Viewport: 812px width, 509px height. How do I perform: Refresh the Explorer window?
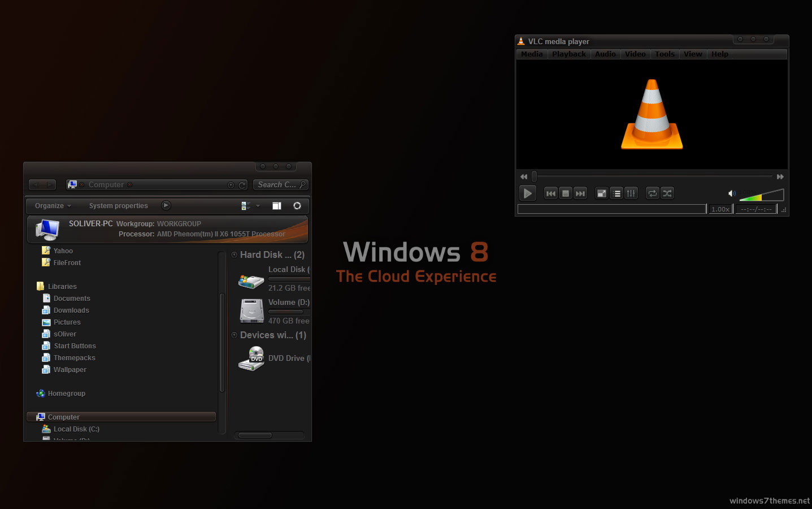pyautogui.click(x=242, y=185)
